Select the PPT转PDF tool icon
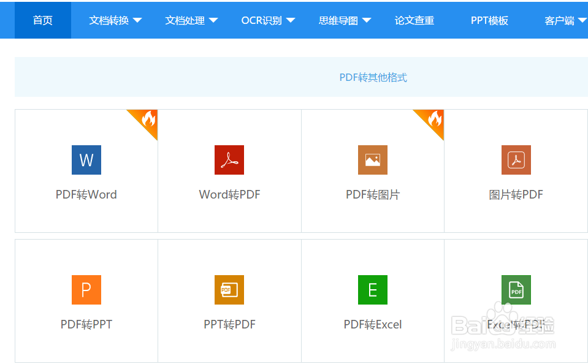The width and height of the screenshot is (588, 364). [229, 290]
